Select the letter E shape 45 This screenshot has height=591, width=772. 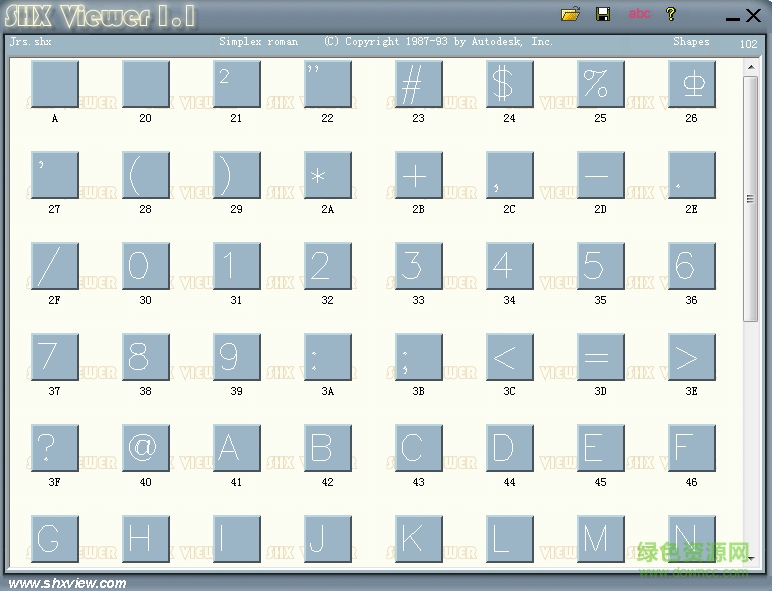point(601,448)
